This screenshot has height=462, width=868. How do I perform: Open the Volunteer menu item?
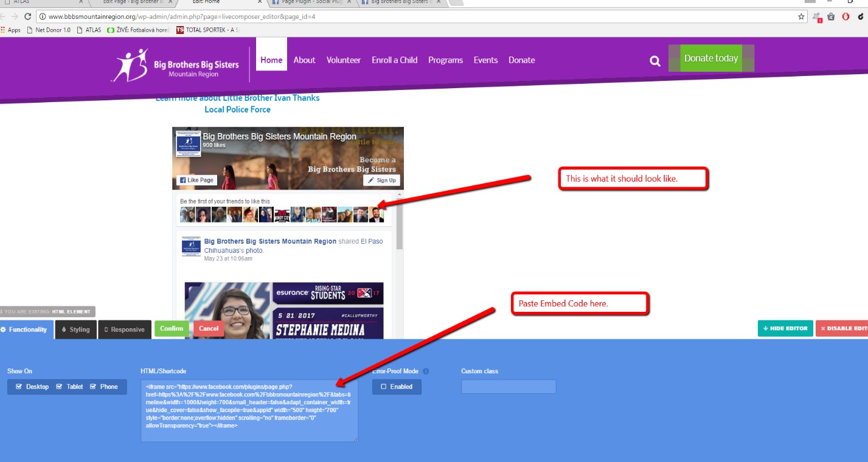point(344,60)
